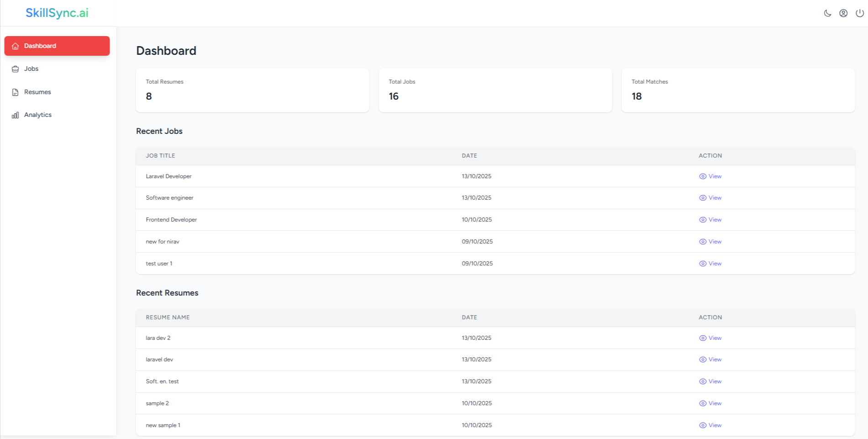This screenshot has height=439, width=868.
Task: Click the Resumes document icon
Action: 16,92
